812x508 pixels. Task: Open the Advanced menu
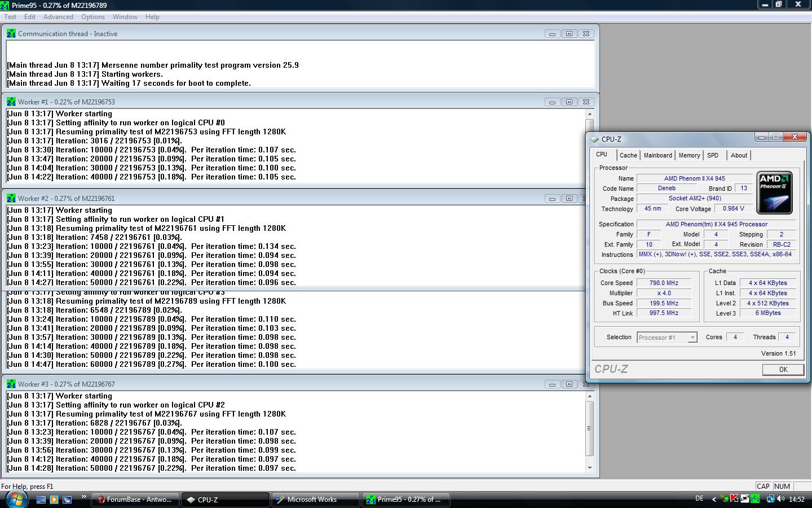(x=58, y=17)
